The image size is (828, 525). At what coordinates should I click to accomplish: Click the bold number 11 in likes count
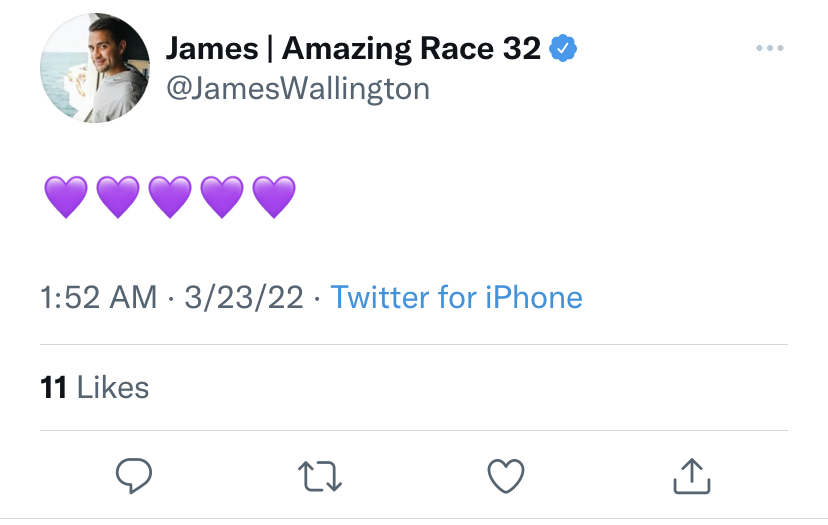point(53,388)
